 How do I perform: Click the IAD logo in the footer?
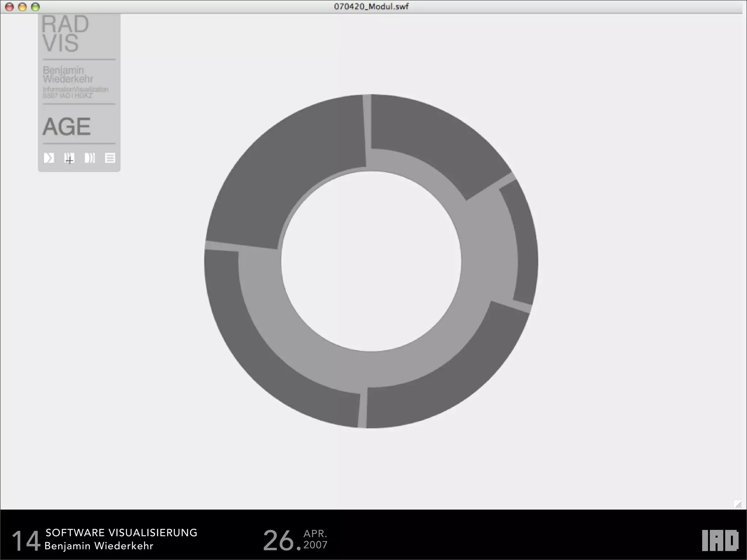point(720,540)
